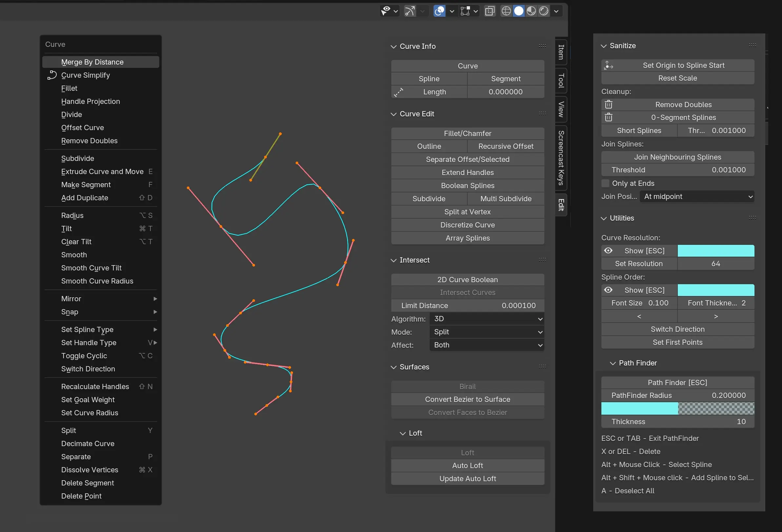Switch to wireframe shading
Viewport: 782px width, 532px height.
(x=506, y=11)
